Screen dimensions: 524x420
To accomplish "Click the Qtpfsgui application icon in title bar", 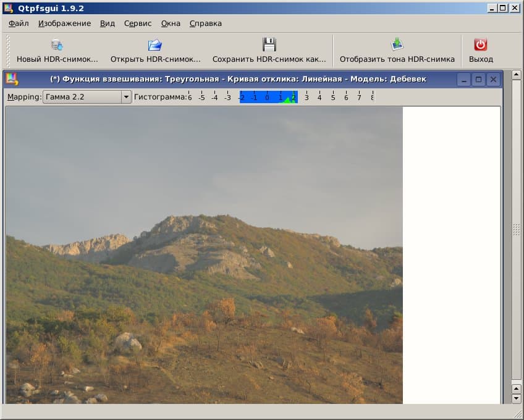I will point(9,8).
